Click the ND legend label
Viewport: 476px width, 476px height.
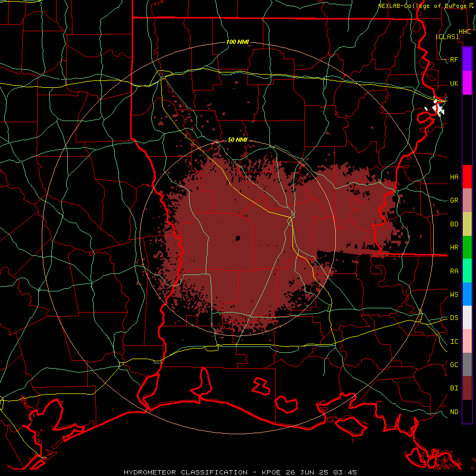[454, 411]
